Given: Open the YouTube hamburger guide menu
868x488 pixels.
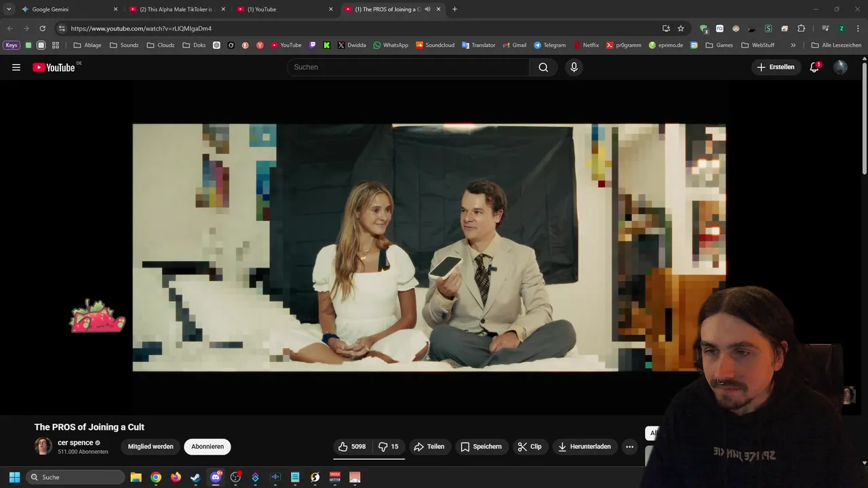Looking at the screenshot, I should point(16,67).
